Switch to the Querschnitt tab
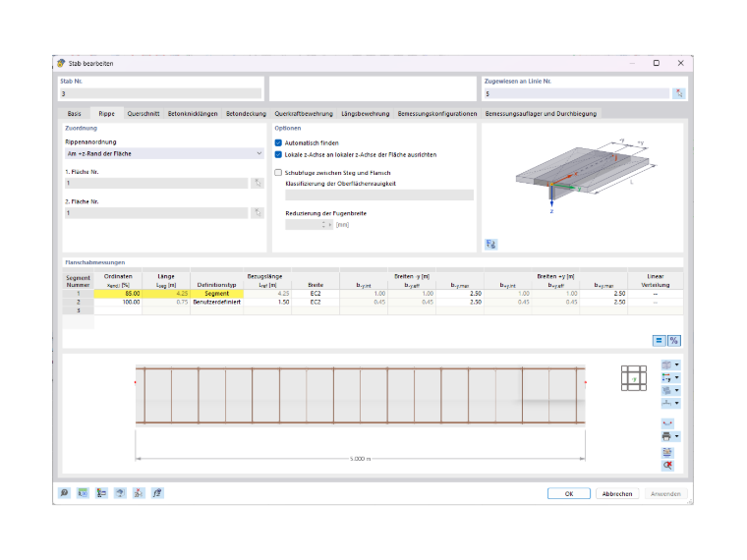 tap(144, 114)
